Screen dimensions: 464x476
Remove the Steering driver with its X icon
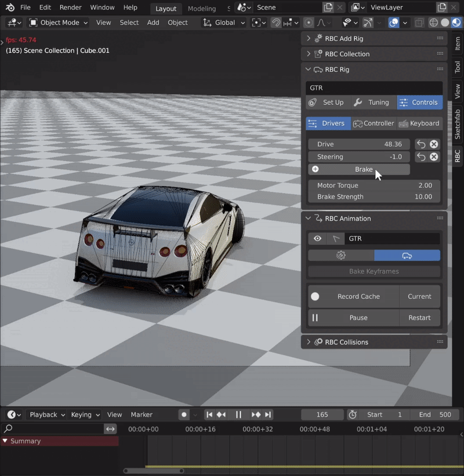coord(434,157)
